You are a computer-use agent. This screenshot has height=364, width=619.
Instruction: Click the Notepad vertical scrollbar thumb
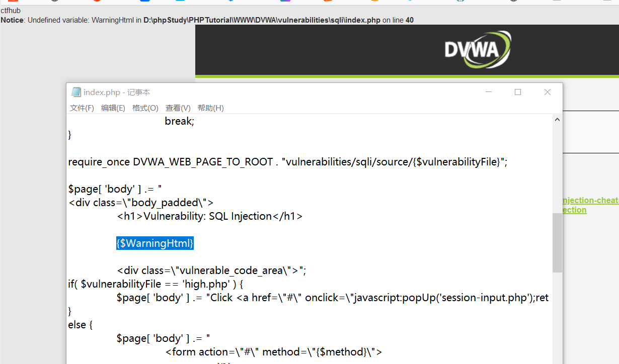click(557, 242)
